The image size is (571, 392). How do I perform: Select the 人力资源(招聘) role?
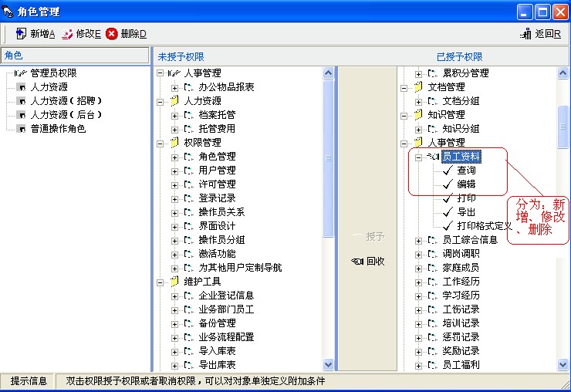pos(66,101)
